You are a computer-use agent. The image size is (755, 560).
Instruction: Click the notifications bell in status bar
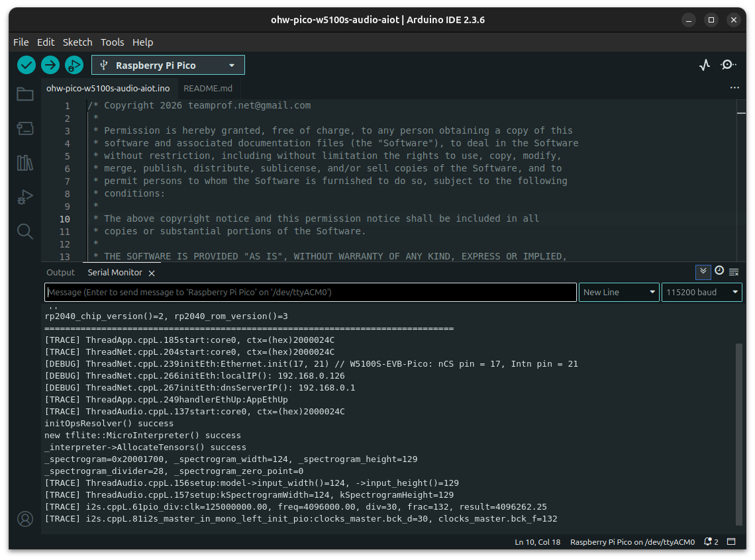[711, 542]
